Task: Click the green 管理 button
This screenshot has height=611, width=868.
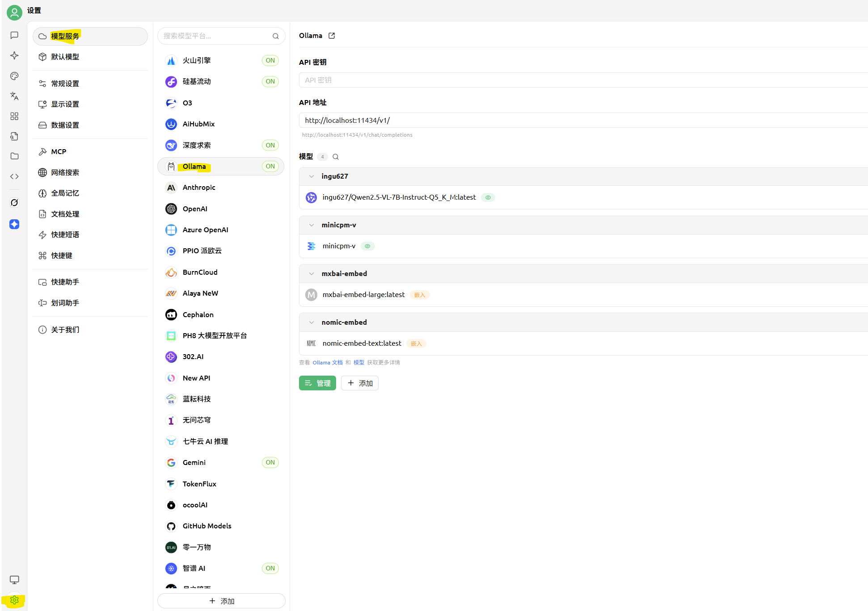Action: (317, 383)
